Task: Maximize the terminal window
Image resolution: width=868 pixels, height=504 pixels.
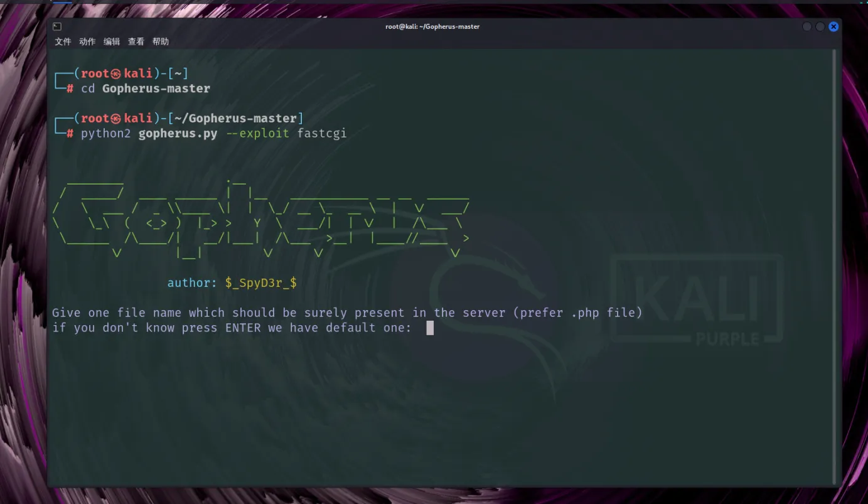Action: (820, 26)
